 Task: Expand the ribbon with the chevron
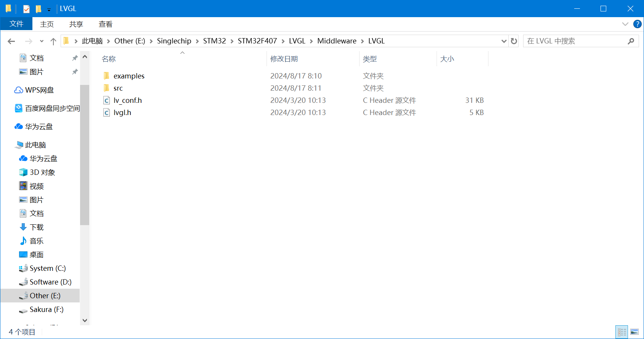(x=625, y=24)
